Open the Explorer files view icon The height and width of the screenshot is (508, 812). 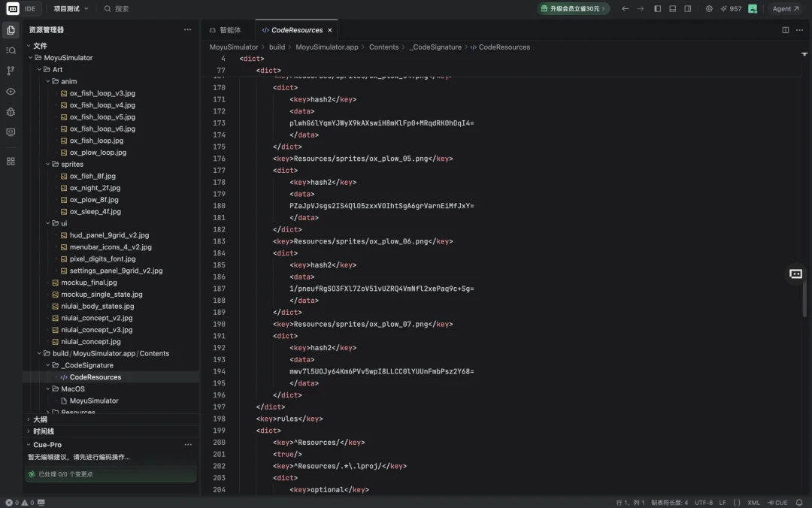[11, 30]
